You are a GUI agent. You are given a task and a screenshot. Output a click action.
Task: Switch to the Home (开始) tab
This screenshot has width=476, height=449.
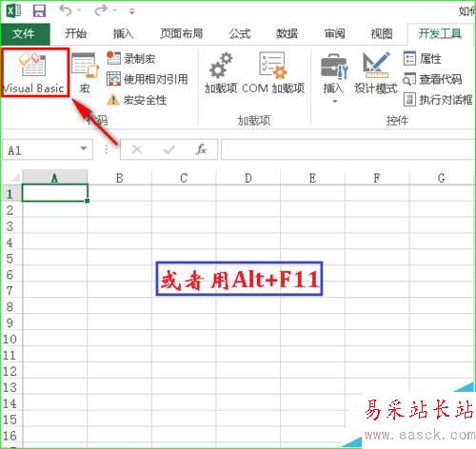click(x=75, y=33)
